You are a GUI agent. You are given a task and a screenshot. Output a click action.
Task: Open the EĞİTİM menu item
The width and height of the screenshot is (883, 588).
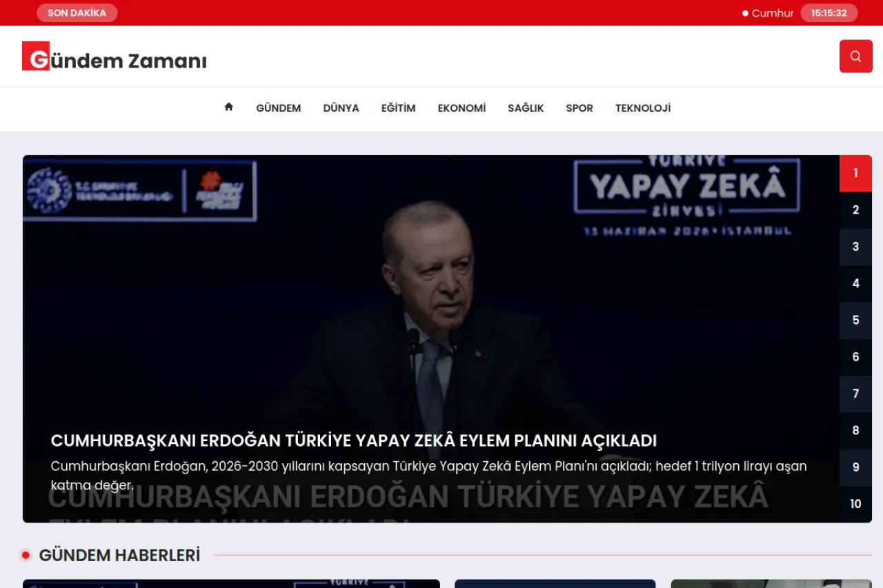(398, 108)
